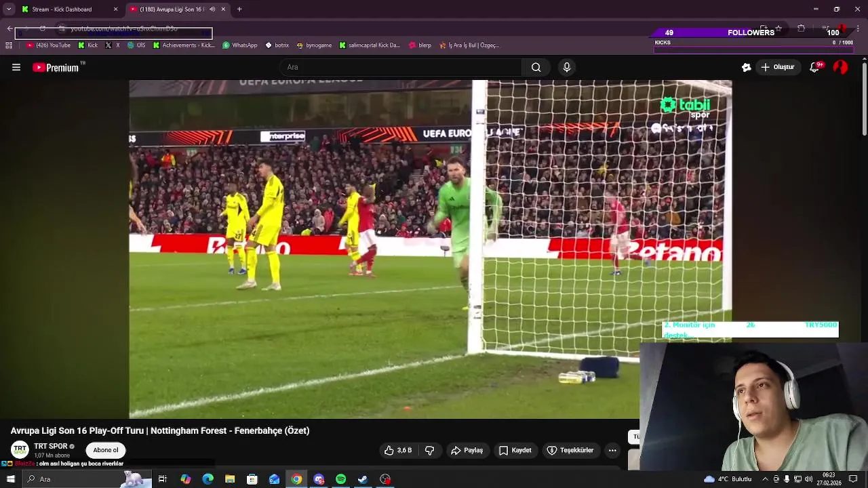Switch to Chrome in taskbar
The width and height of the screenshot is (868, 488).
pyautogui.click(x=296, y=479)
